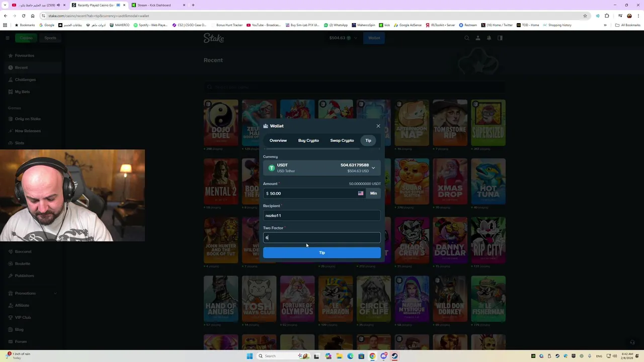
Task: Open the Buy Crypto tab
Action: pyautogui.click(x=308, y=140)
